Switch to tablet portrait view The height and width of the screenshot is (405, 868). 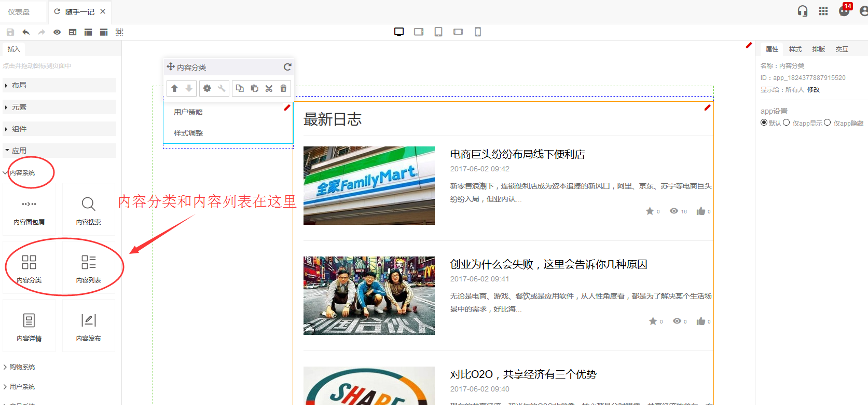point(438,32)
